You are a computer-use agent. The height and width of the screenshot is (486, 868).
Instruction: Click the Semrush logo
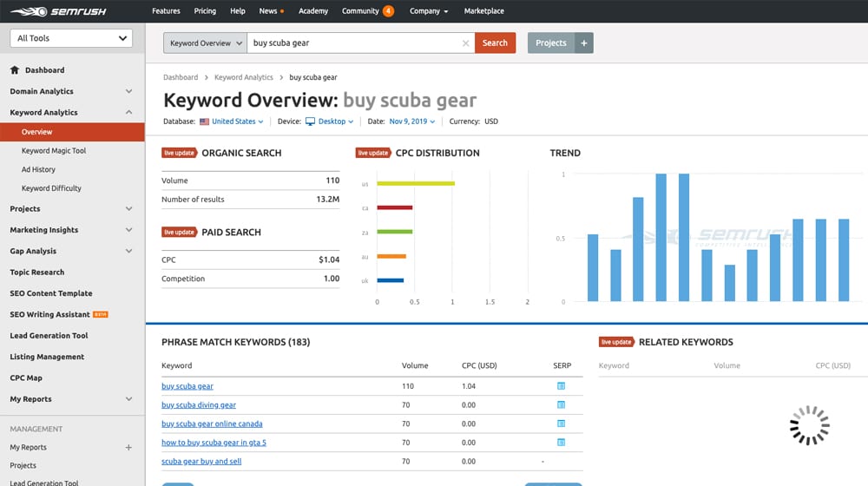[58, 11]
